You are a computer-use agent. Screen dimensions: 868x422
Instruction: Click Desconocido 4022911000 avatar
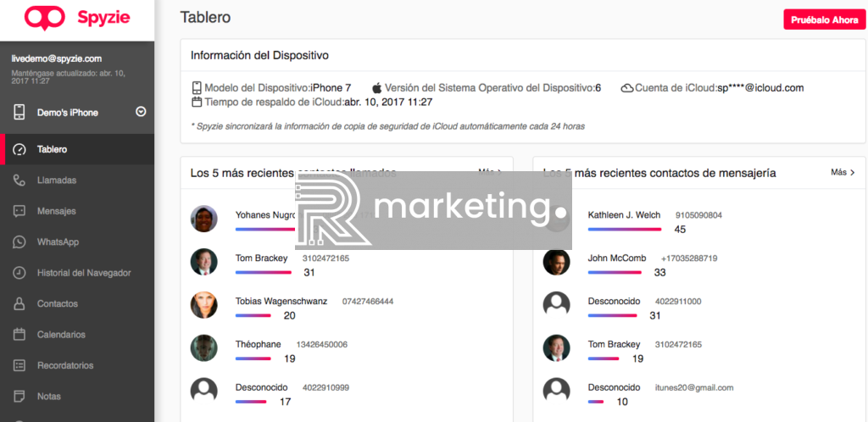(x=556, y=305)
